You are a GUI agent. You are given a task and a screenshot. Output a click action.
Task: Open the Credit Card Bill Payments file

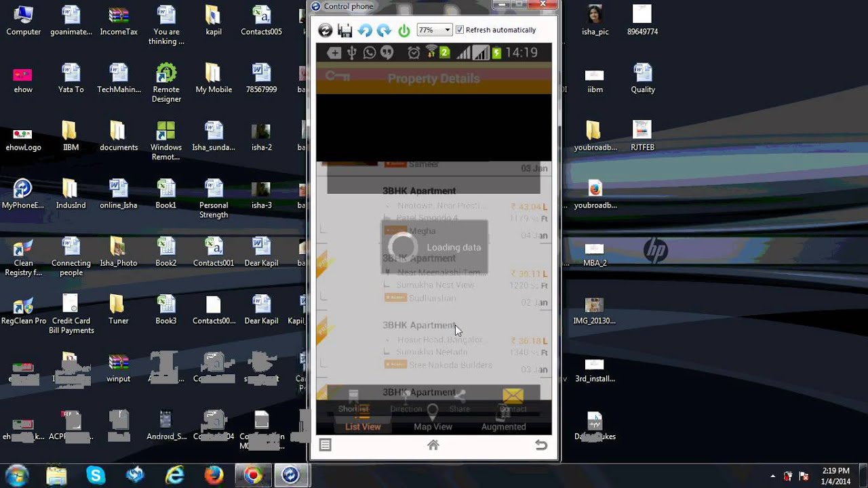[71, 314]
